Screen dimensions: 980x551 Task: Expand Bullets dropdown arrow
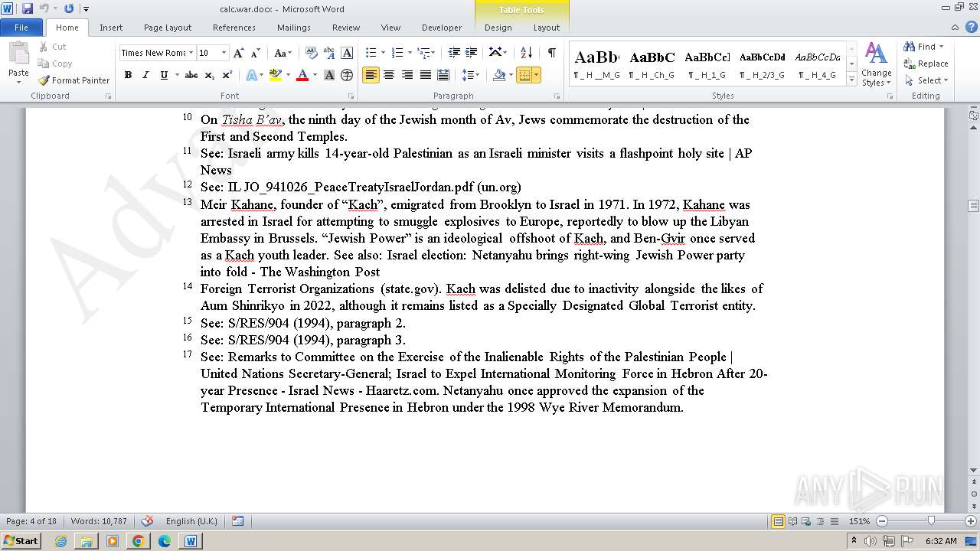[x=383, y=53]
